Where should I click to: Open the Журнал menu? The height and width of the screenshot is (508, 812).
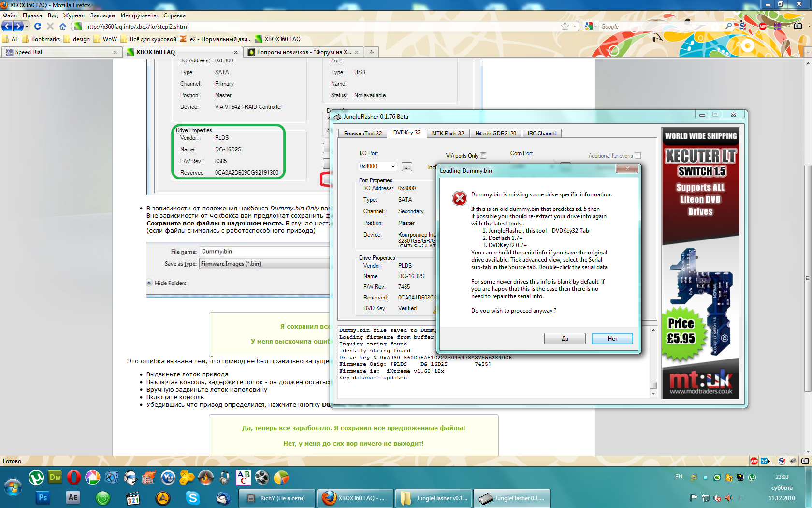tap(74, 15)
